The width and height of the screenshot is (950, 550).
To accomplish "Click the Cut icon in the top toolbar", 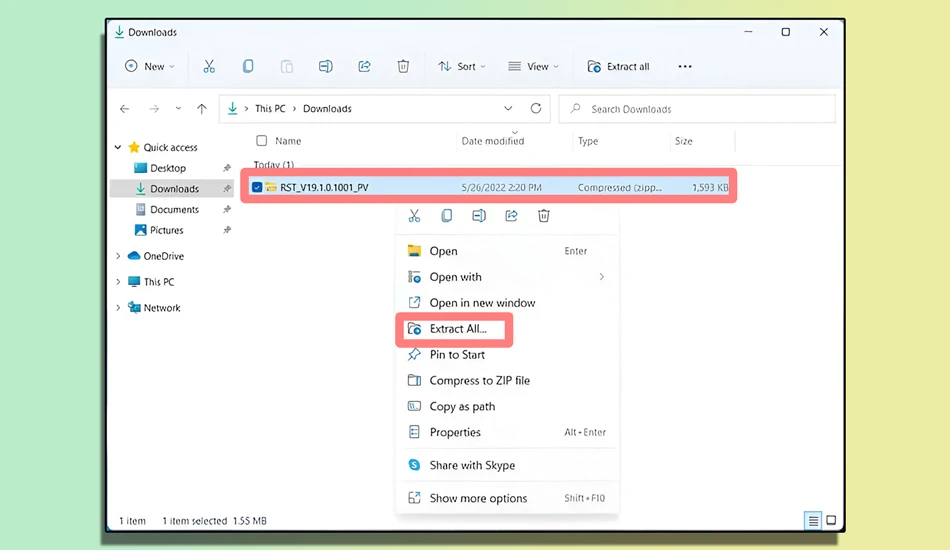I will click(x=209, y=67).
